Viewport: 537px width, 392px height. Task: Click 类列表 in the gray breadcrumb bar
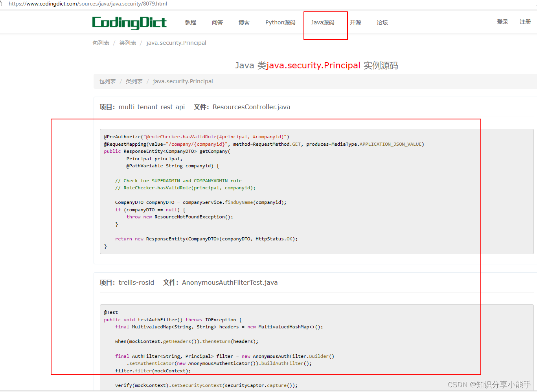(134, 81)
